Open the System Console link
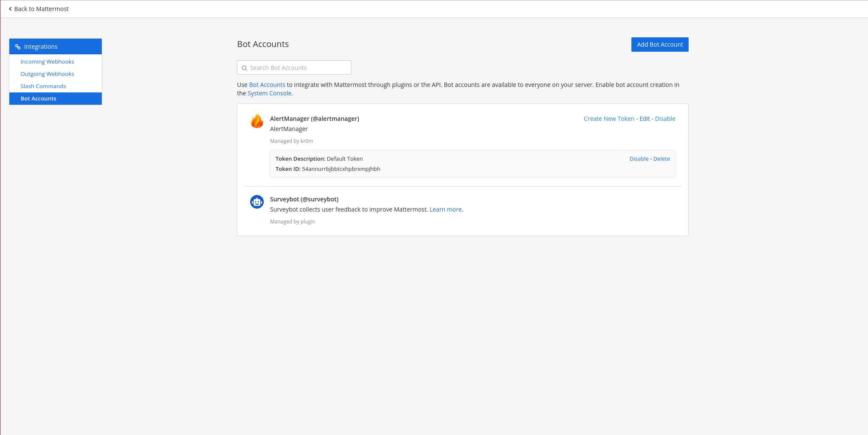Screen dimensions: 868x435 click(269, 93)
